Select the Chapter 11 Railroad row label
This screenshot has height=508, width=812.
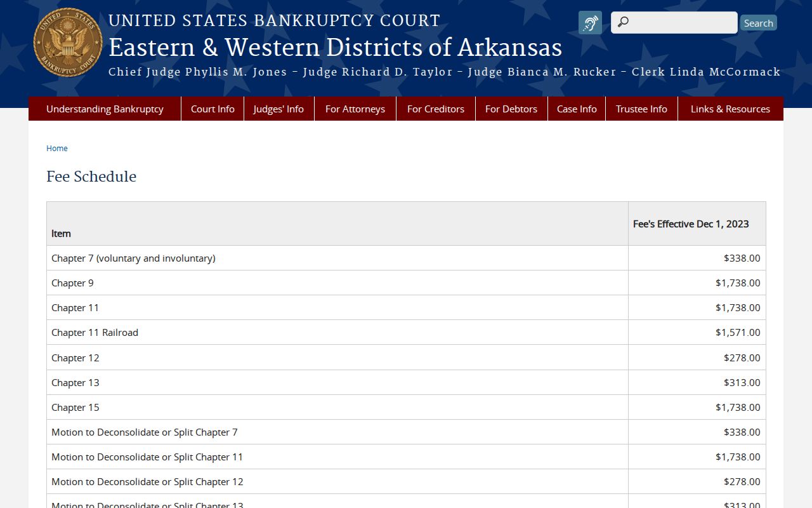tap(95, 332)
